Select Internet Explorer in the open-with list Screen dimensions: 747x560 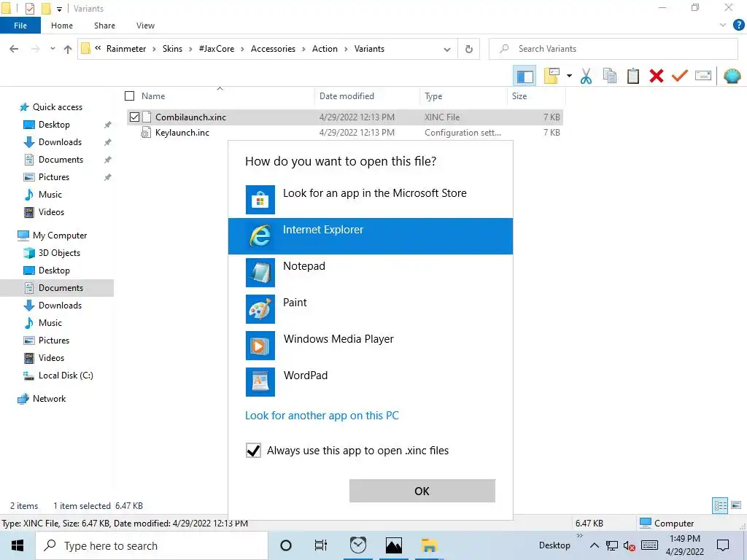click(370, 236)
